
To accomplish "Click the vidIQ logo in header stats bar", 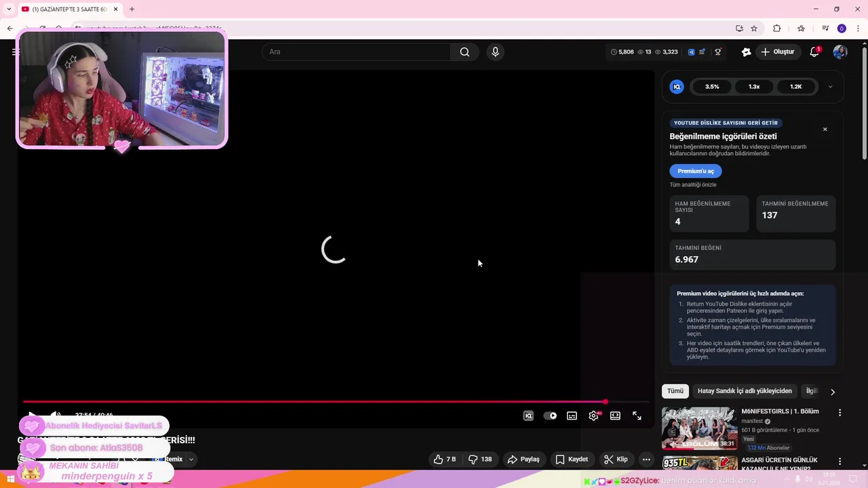I will [691, 52].
